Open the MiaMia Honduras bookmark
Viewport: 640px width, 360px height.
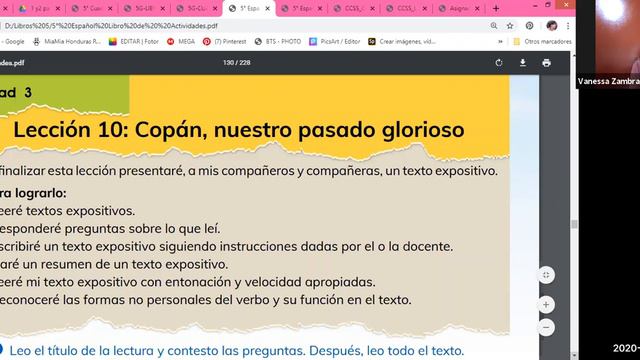point(67,42)
